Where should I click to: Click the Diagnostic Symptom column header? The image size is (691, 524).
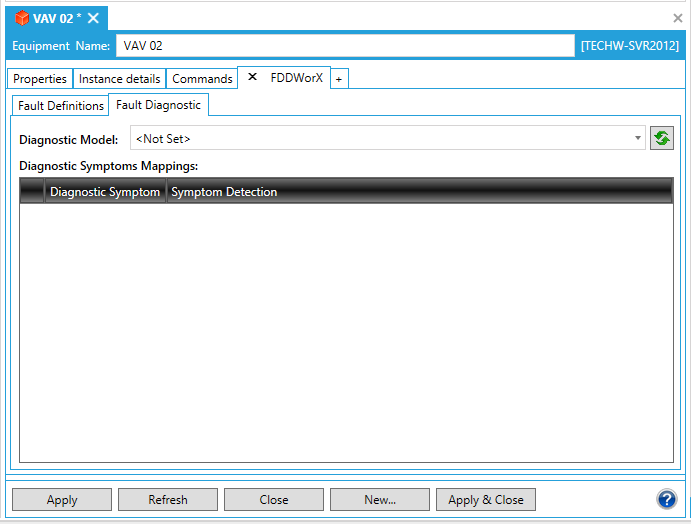coord(105,192)
